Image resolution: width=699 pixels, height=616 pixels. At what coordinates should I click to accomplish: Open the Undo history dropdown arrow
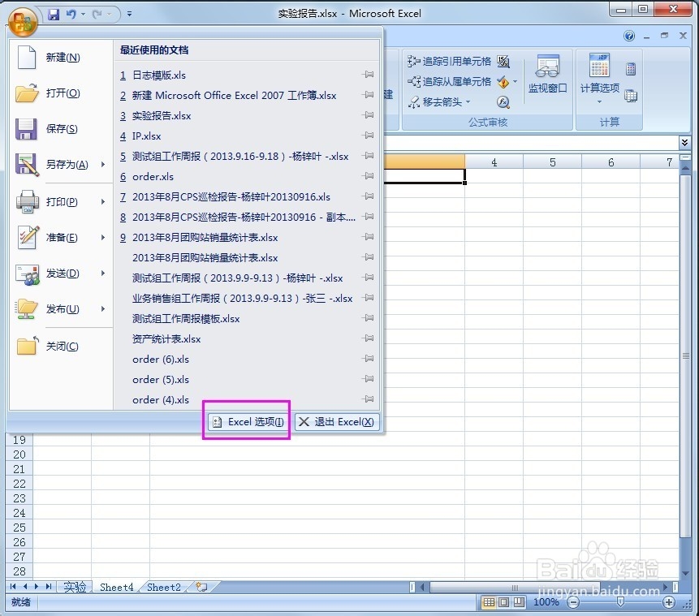83,15
